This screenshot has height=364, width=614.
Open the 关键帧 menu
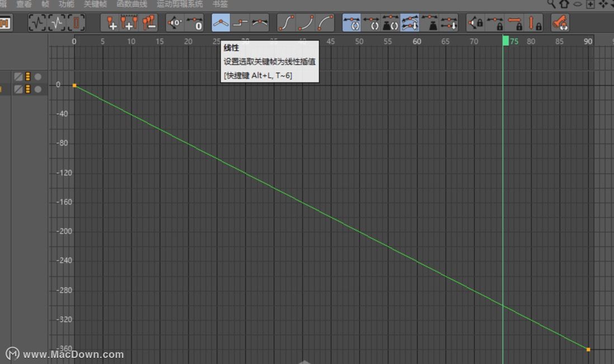(95, 4)
